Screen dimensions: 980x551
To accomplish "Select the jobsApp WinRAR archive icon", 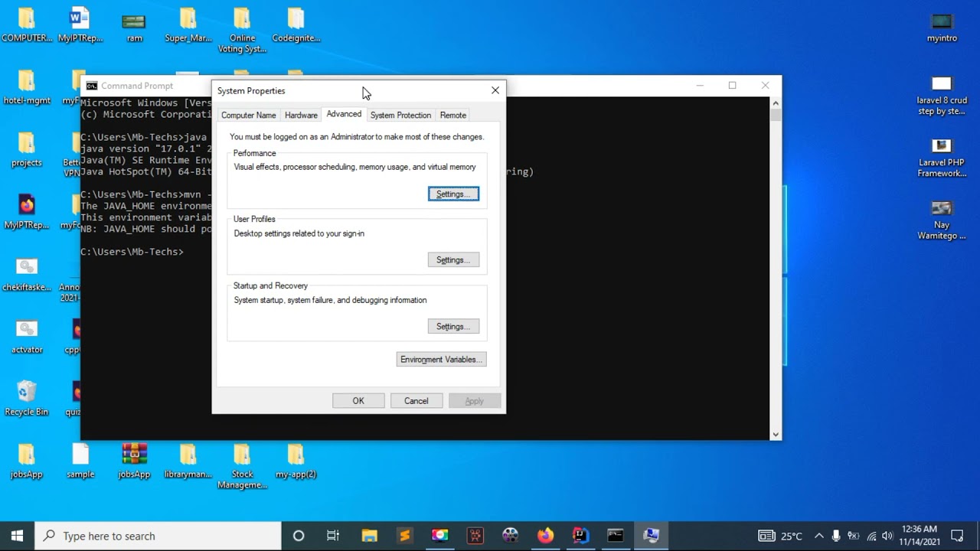I will (134, 461).
